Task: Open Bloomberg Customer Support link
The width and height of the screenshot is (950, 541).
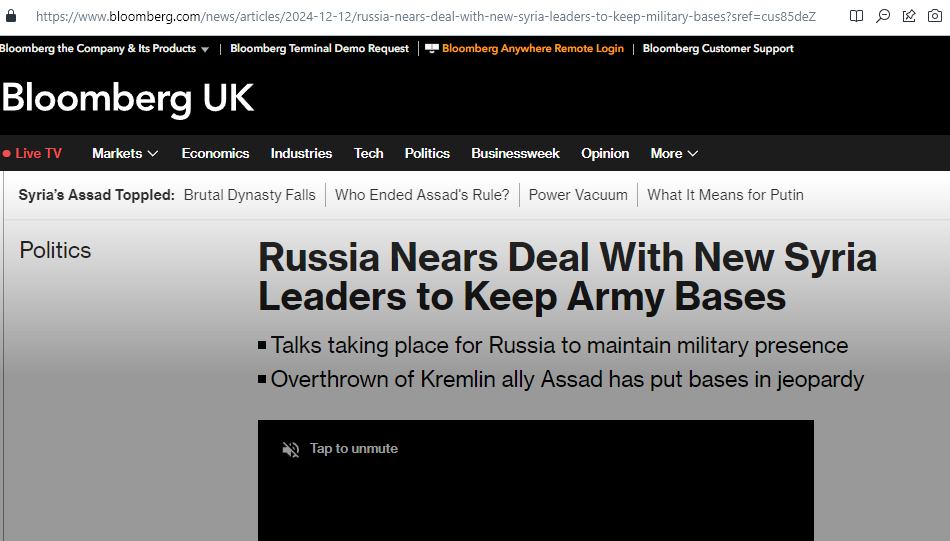Action: (x=718, y=48)
